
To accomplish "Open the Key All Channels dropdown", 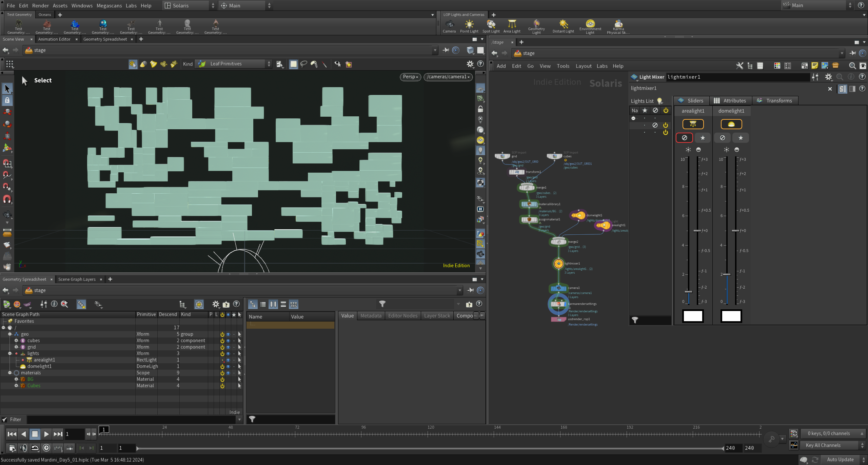I will [x=833, y=445].
